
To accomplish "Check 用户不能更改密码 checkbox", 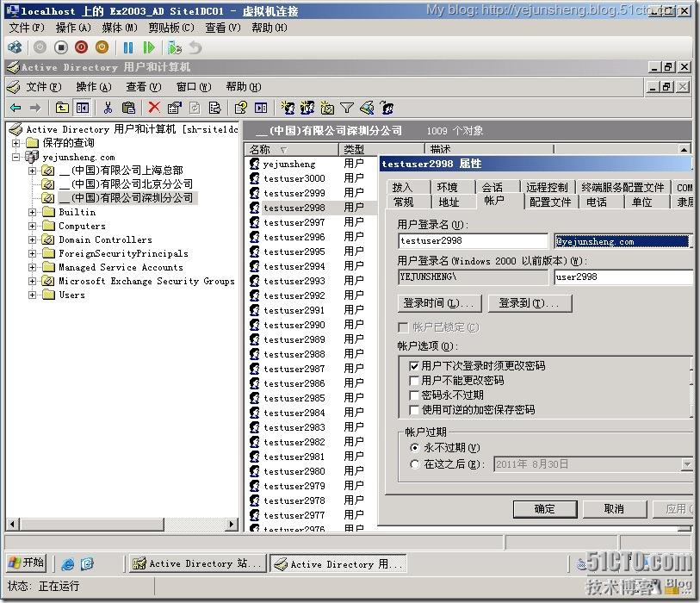I will pyautogui.click(x=414, y=381).
